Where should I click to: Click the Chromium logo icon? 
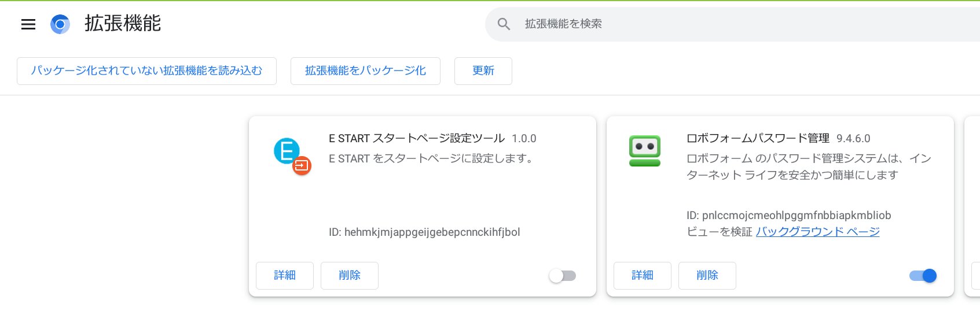click(60, 24)
